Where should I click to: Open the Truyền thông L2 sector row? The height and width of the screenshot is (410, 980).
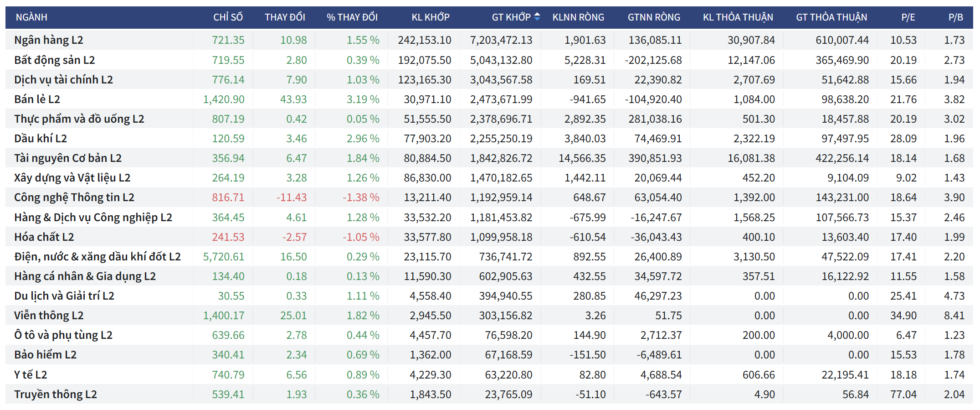click(56, 394)
